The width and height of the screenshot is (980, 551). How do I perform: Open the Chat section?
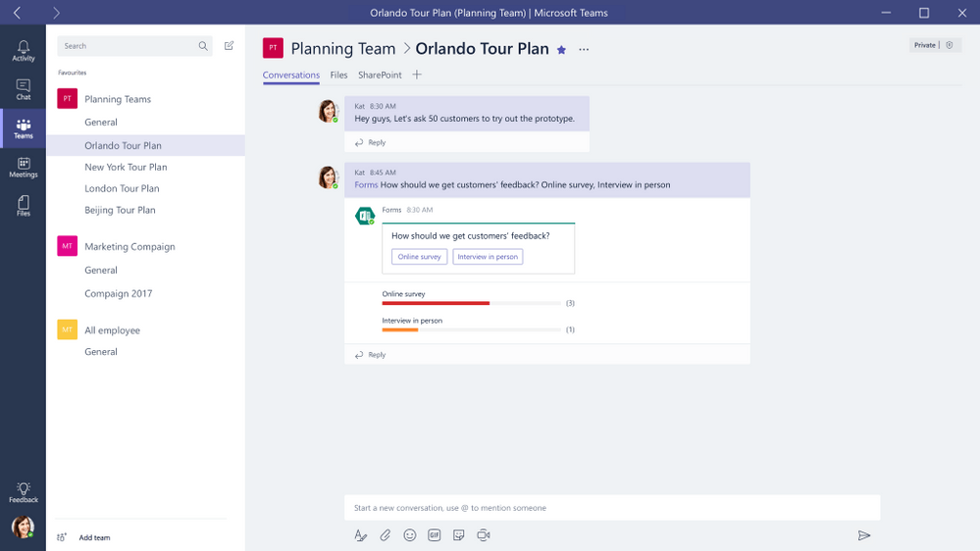pyautogui.click(x=23, y=89)
